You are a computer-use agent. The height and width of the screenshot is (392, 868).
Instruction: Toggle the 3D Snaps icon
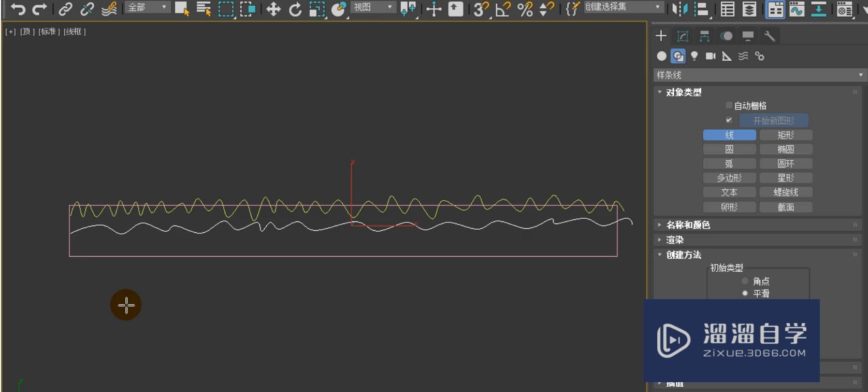pyautogui.click(x=481, y=9)
